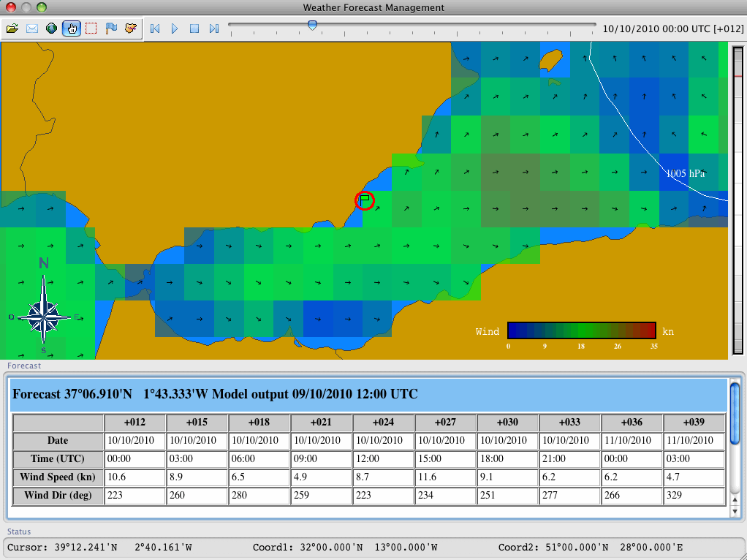Viewport: 747px width, 560px height.
Task: Click the +030 column header
Action: click(x=508, y=423)
